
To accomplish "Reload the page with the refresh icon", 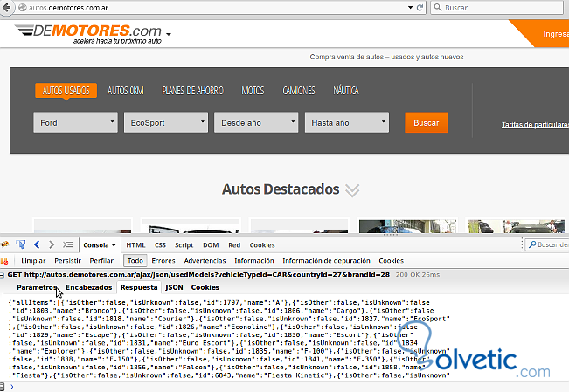I will (x=420, y=8).
